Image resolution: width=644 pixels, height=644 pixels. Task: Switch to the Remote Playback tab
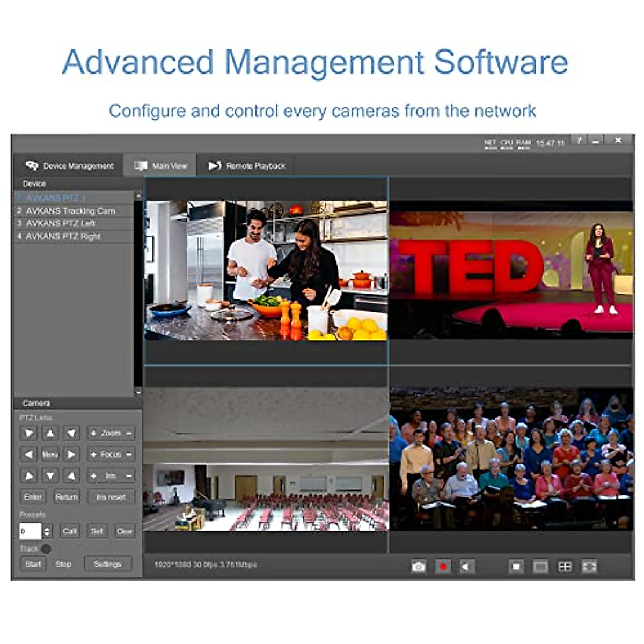click(247, 166)
